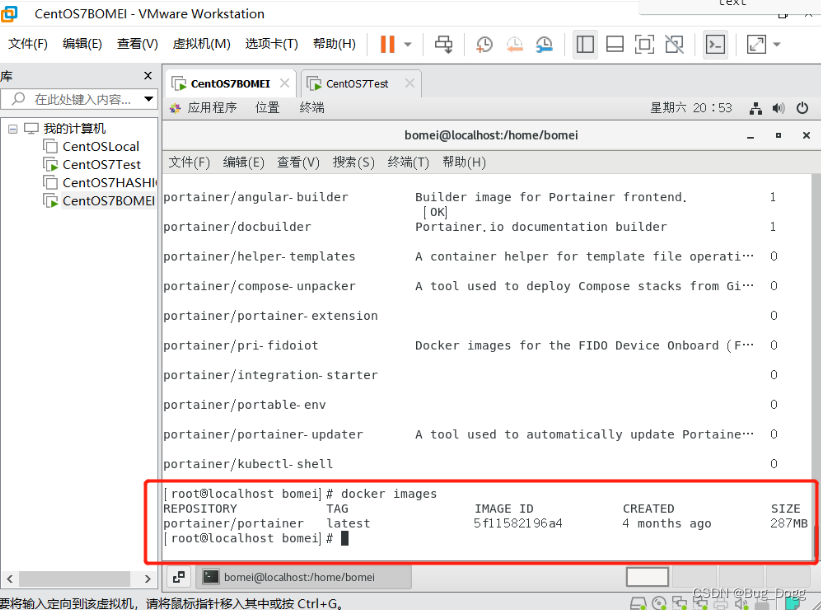
Task: Click the library scroll left arrow
Action: [x=9, y=579]
